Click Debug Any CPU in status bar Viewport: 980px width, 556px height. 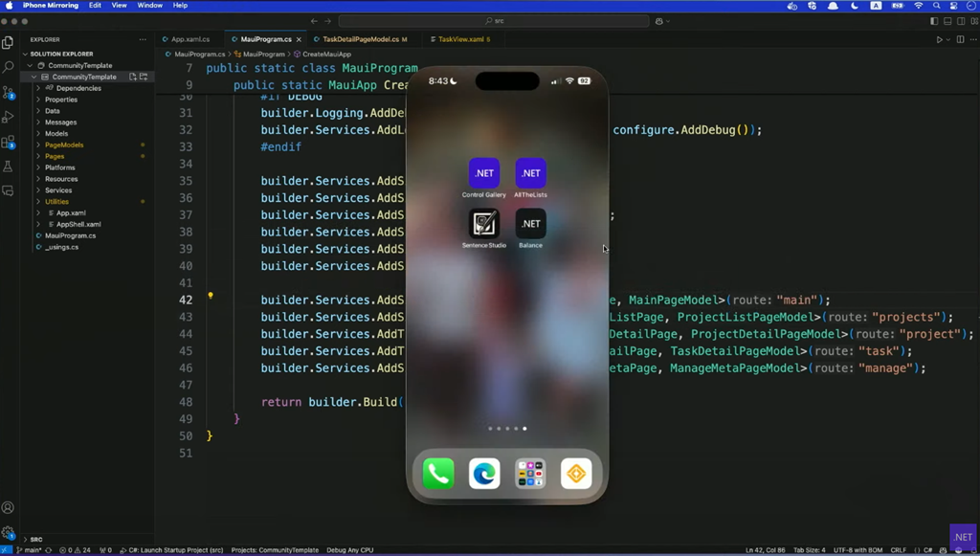349,550
